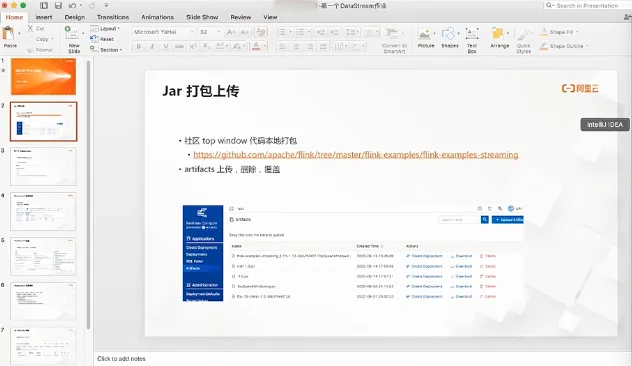This screenshot has height=366, width=632.
Task: Click the Undo arrow in title bar
Action: tap(72, 6)
